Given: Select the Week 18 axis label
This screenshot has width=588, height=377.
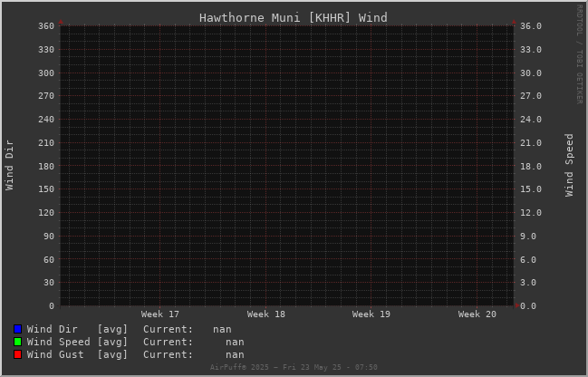Looking at the screenshot, I should pos(265,314).
